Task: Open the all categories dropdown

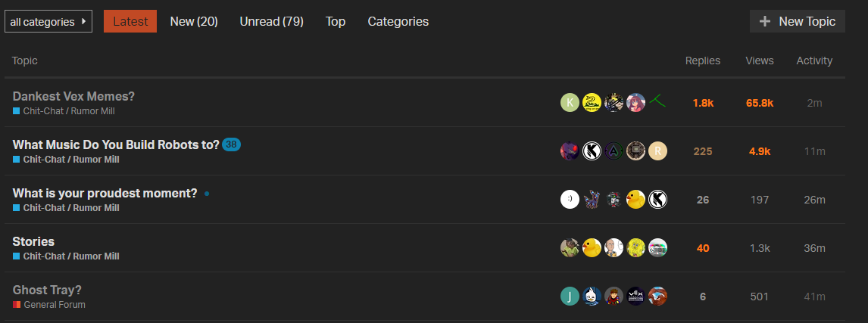Action: point(48,22)
